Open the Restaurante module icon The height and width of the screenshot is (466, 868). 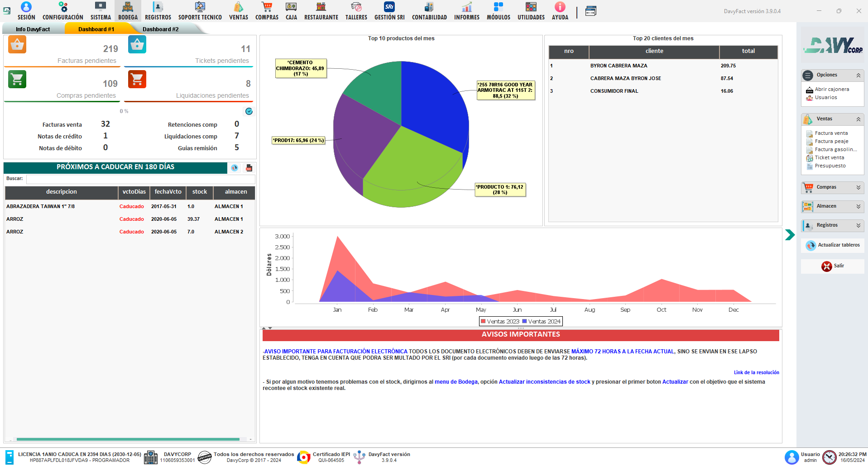tap(321, 7)
